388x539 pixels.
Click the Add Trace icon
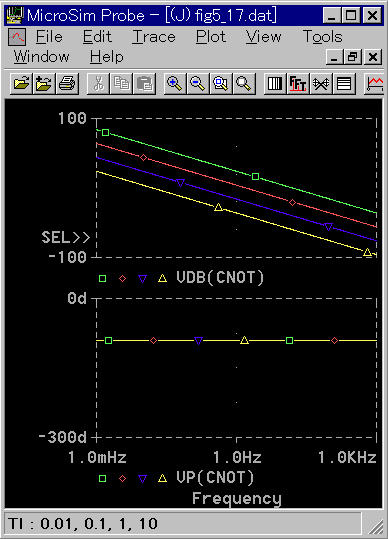coord(374,83)
